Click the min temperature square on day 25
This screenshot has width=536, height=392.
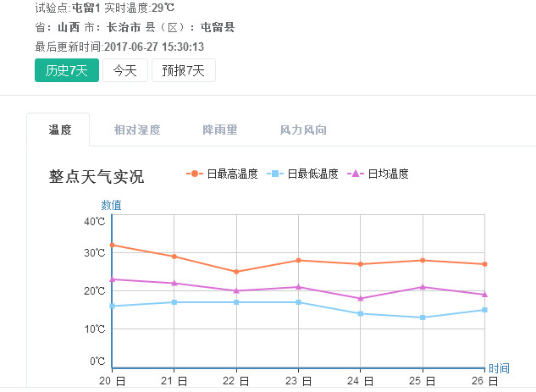(423, 317)
